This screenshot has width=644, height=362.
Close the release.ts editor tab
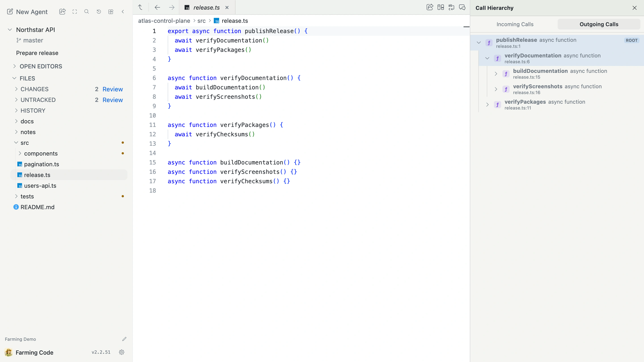227,8
